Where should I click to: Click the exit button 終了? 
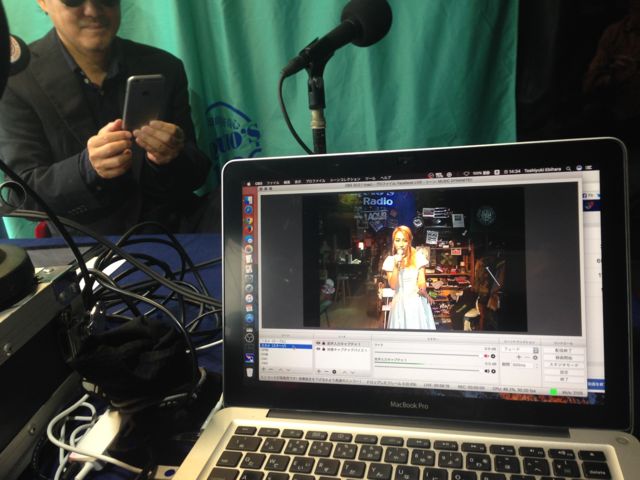(x=564, y=379)
